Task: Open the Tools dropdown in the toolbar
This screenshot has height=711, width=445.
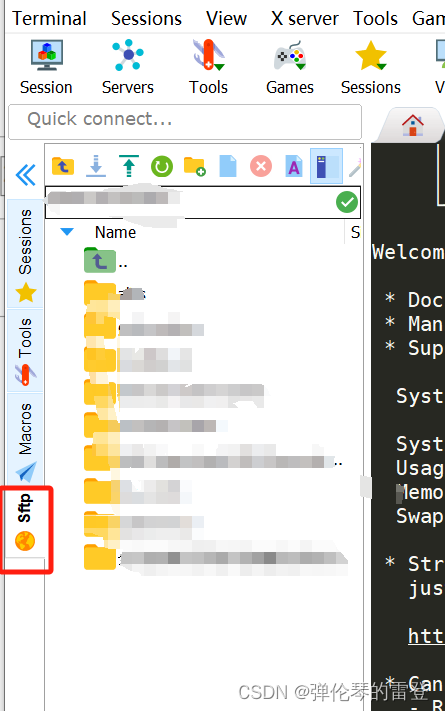Action: (x=209, y=67)
